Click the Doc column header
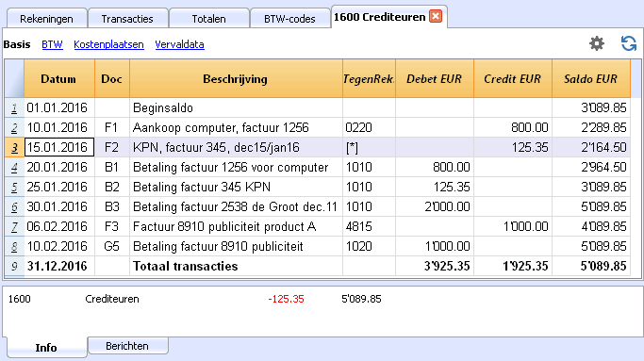Image resolution: width=644 pixels, height=361 pixels. click(x=112, y=79)
